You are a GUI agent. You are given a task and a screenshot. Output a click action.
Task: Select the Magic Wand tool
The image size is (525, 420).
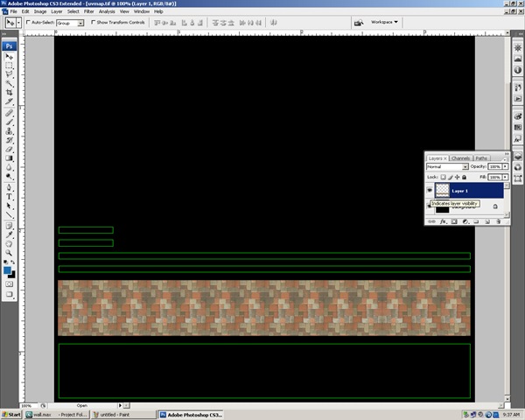[9, 83]
